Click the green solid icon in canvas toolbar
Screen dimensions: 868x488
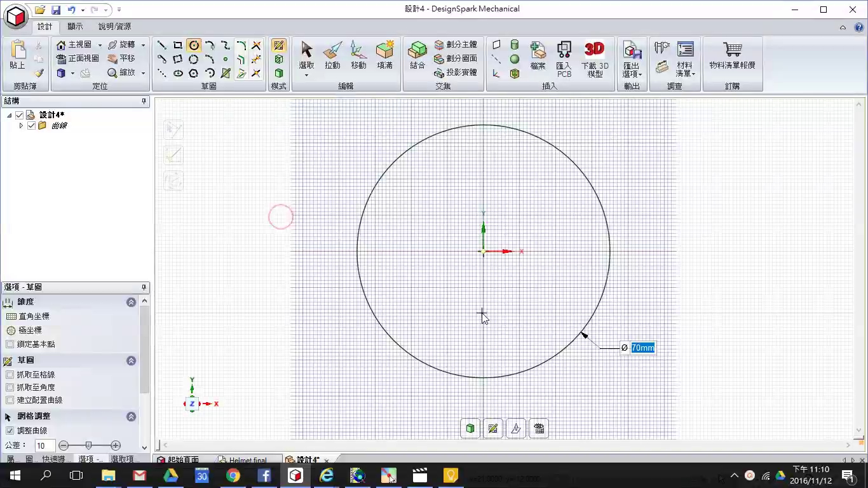coord(470,429)
